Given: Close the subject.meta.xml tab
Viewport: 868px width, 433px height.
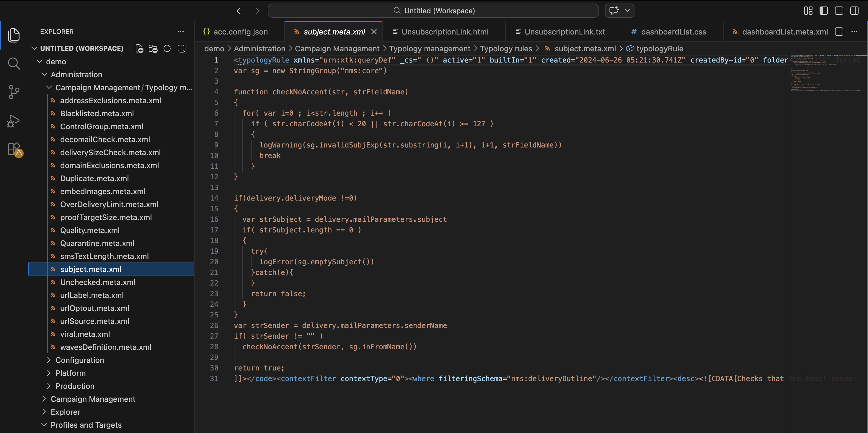Looking at the screenshot, I should pyautogui.click(x=374, y=32).
